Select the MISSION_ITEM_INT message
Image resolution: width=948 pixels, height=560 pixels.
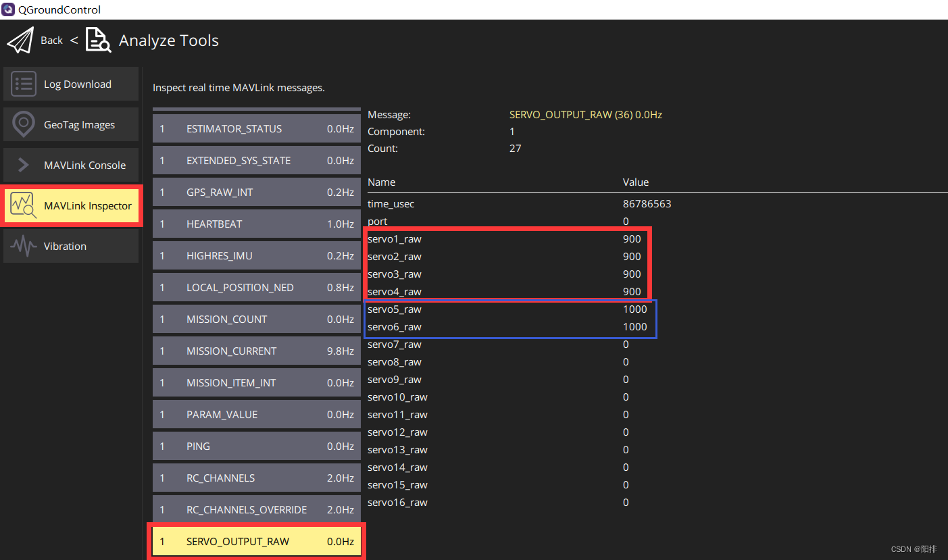[257, 383]
